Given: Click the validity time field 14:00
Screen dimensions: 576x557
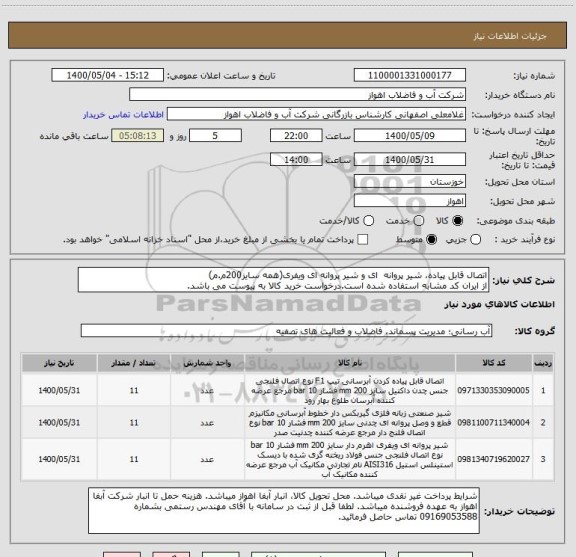Looking at the screenshot, I should tap(296, 160).
